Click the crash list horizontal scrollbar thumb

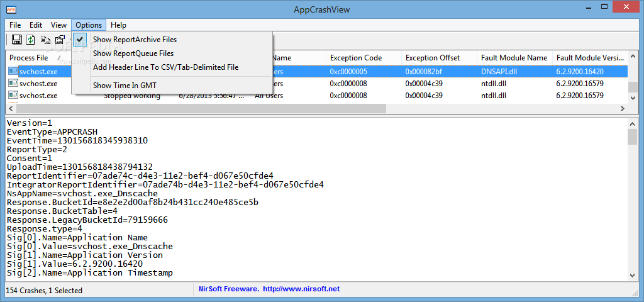pyautogui.click(x=201, y=108)
